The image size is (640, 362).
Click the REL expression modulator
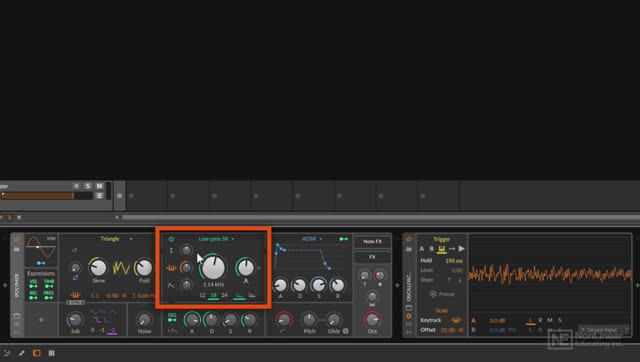click(x=33, y=295)
